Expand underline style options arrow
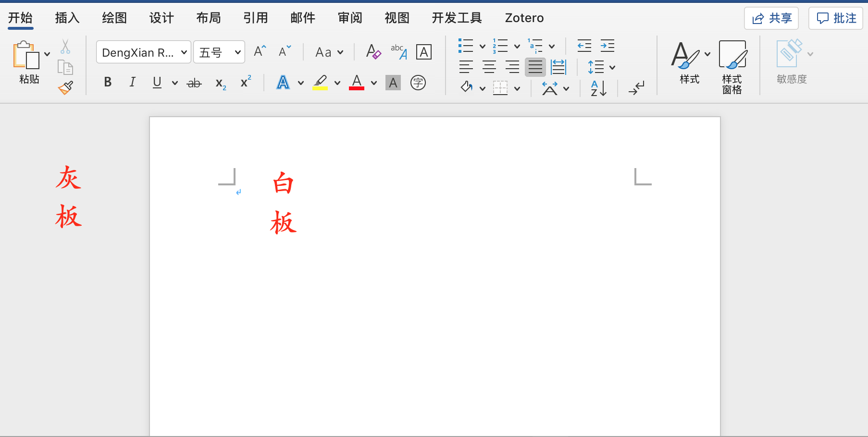 click(x=175, y=83)
